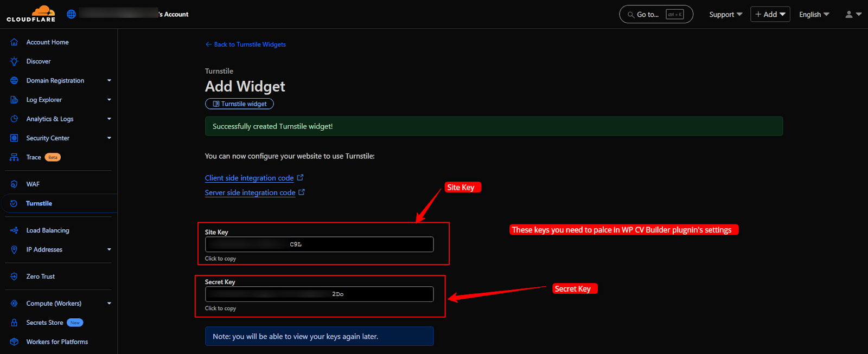Screen dimensions: 868x354
Task: Click the 'Successfully created Turnstile widget!' banner
Action: [x=494, y=126]
